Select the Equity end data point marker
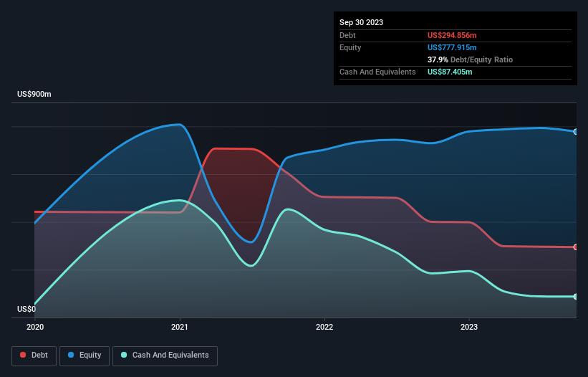This screenshot has width=588, height=377. (x=576, y=132)
